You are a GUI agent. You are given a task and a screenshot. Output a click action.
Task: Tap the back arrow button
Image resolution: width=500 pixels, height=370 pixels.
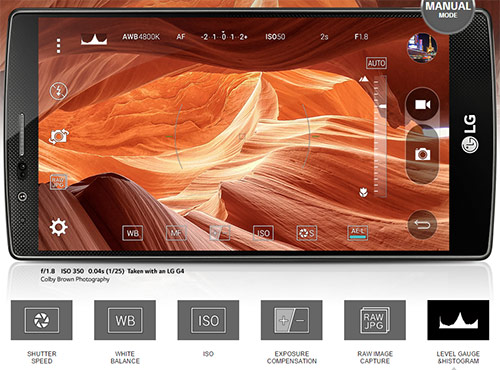[x=422, y=225]
